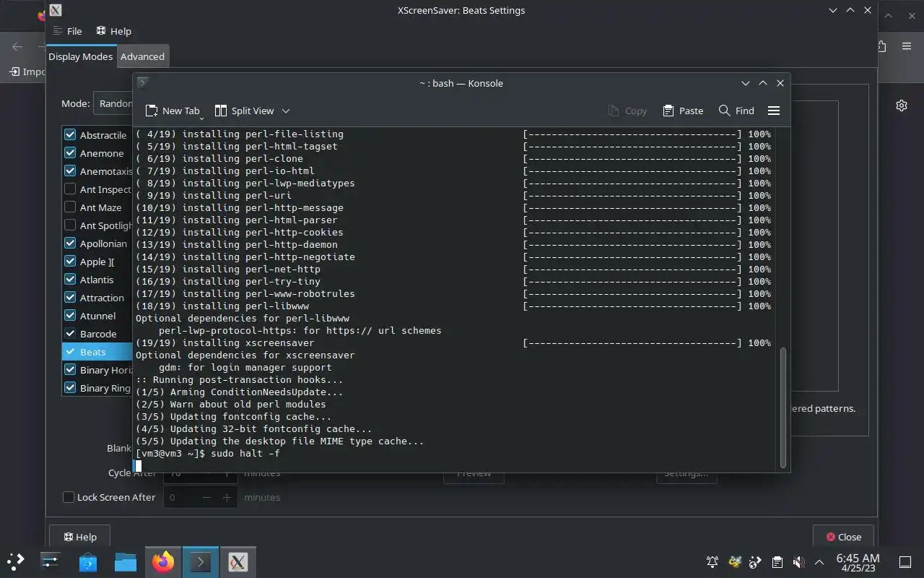This screenshot has height=578, width=924.
Task: Switch to Firefox from the taskbar
Action: click(x=163, y=561)
